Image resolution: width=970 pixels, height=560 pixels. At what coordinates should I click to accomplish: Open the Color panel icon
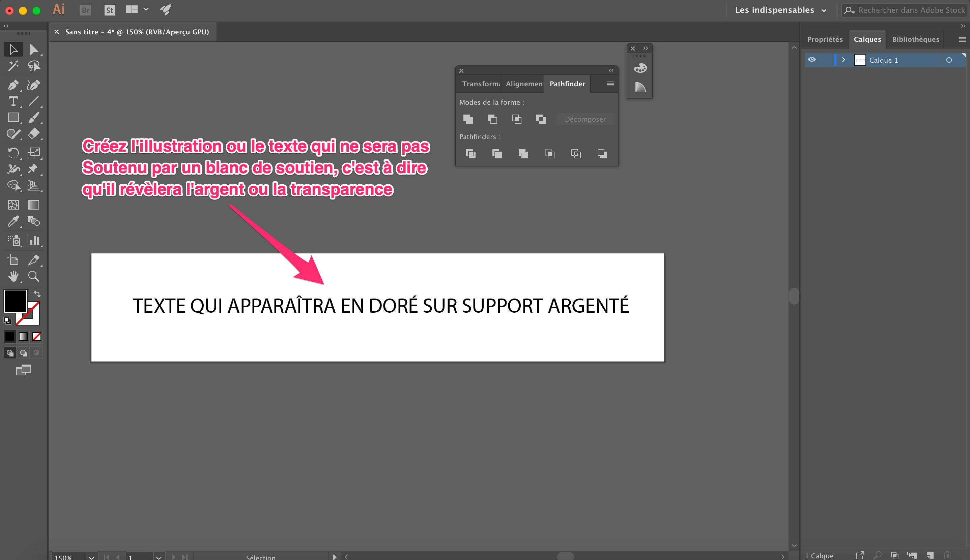pos(640,68)
